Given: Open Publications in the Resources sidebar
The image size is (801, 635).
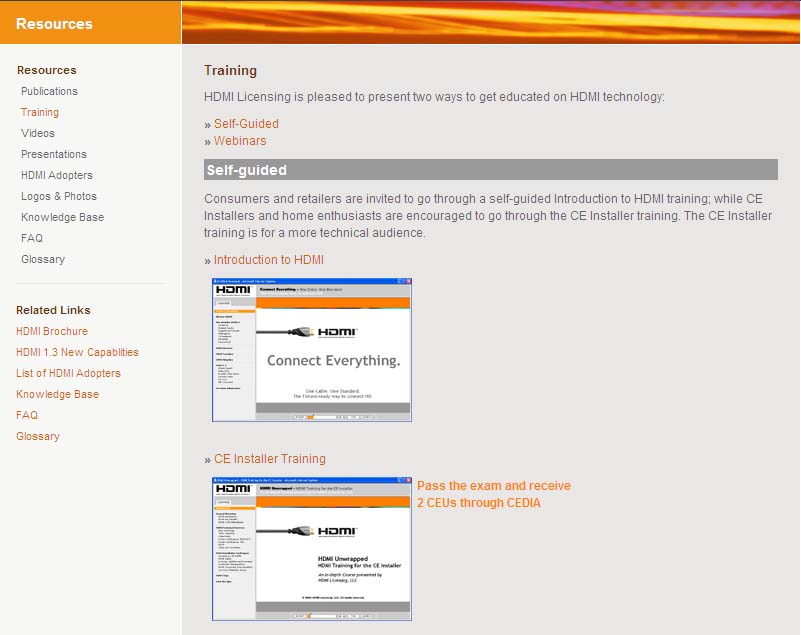Looking at the screenshot, I should pyautogui.click(x=49, y=91).
